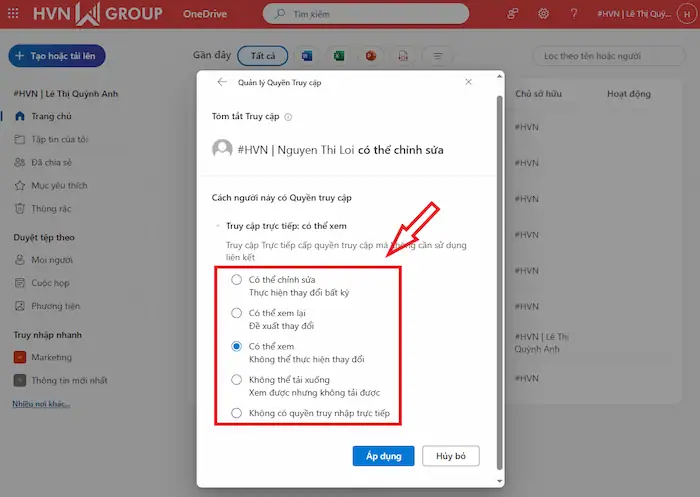Click info icon next to Tóm tắt Truy cập

[x=288, y=117]
